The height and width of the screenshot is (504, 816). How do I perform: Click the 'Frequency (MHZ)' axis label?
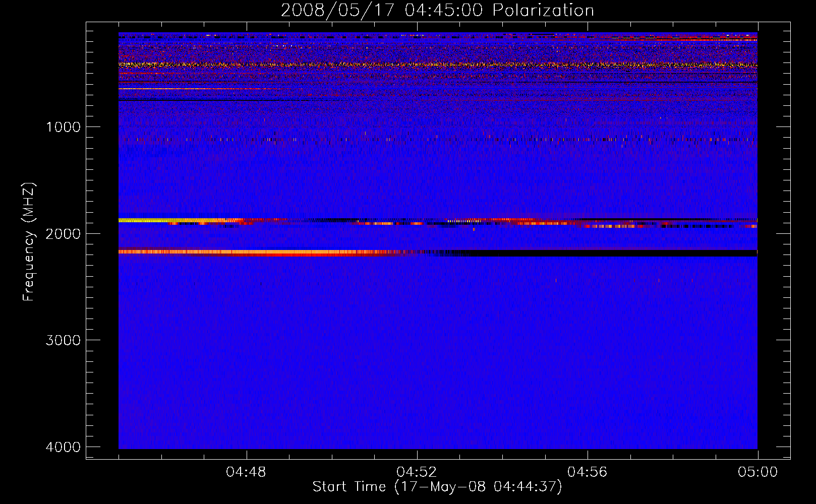(x=29, y=242)
